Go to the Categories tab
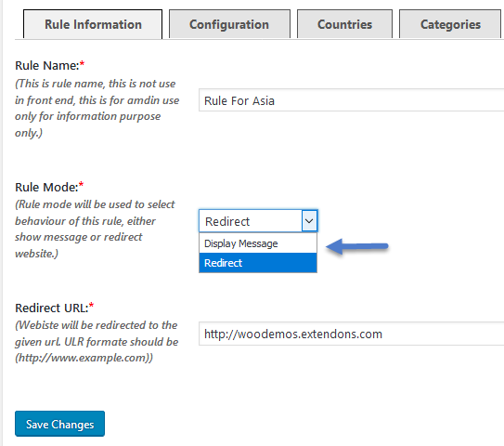The height and width of the screenshot is (446, 504). [450, 24]
